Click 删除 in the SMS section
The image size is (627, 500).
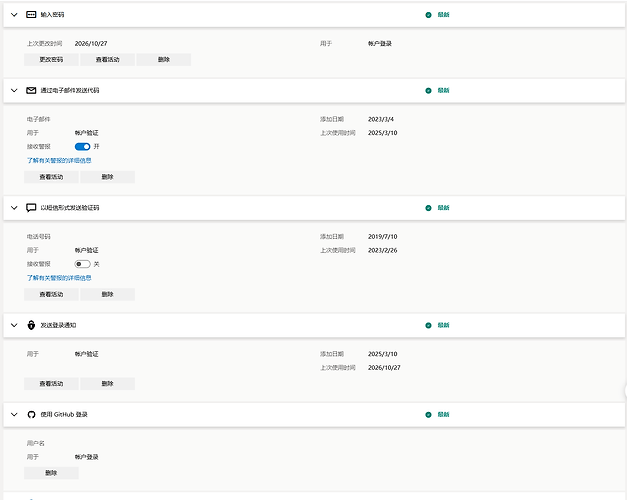(x=107, y=294)
